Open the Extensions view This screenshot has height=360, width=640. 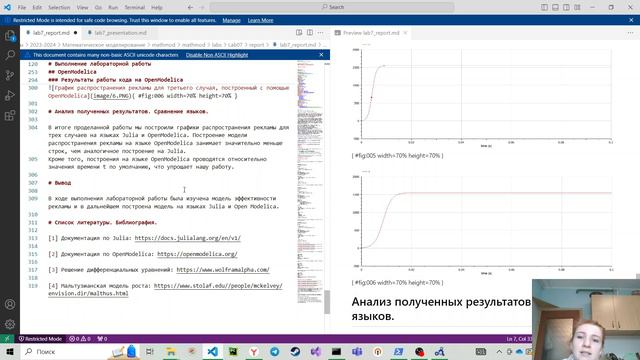click(10, 116)
